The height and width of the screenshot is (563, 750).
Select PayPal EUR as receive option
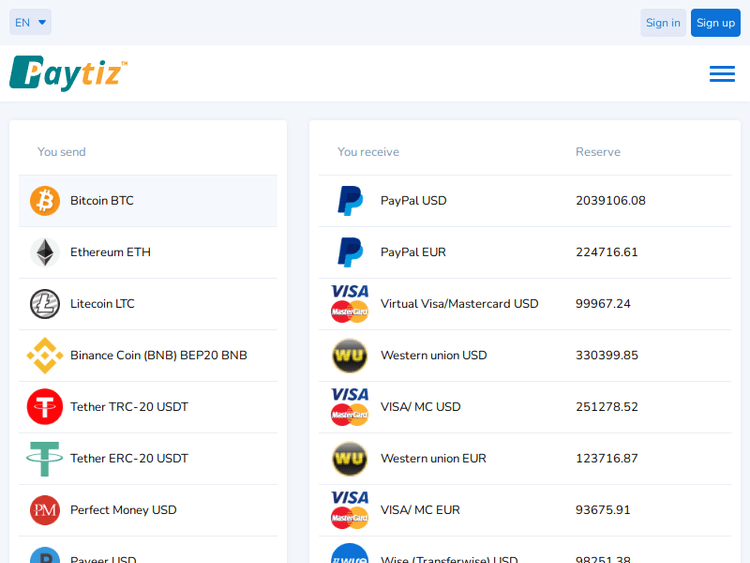click(x=413, y=252)
